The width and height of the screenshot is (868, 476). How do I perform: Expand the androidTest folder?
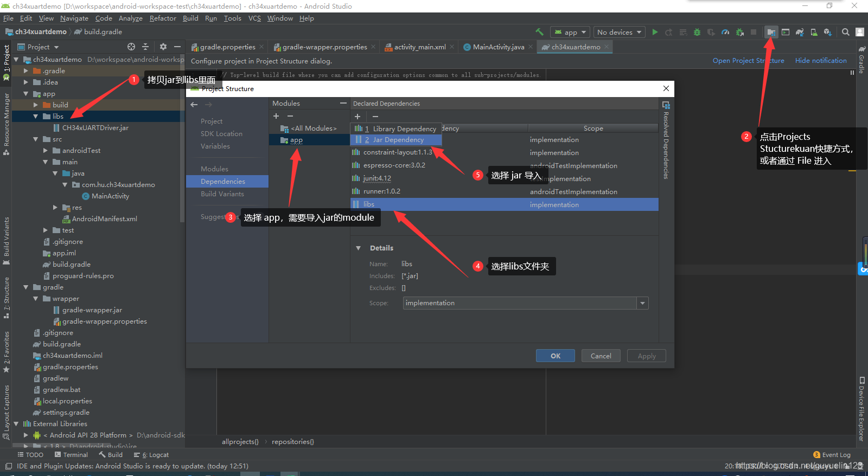(46, 150)
